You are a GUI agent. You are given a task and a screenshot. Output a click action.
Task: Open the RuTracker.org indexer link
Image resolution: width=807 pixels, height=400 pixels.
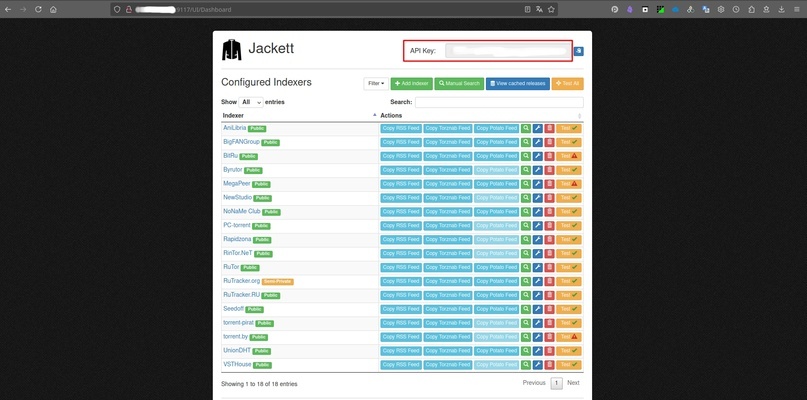coord(241,281)
